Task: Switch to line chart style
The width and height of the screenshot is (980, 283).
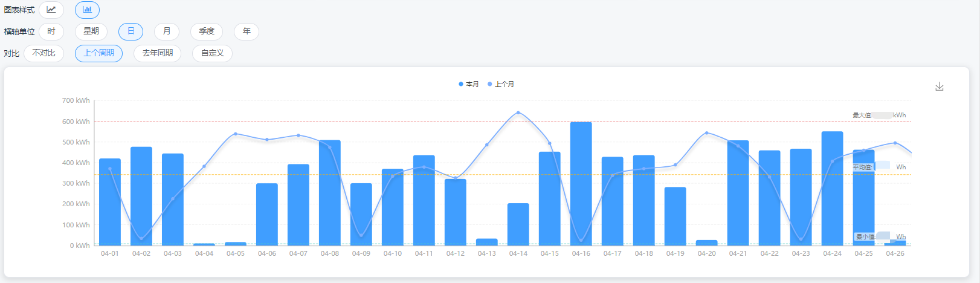Action: click(x=51, y=10)
